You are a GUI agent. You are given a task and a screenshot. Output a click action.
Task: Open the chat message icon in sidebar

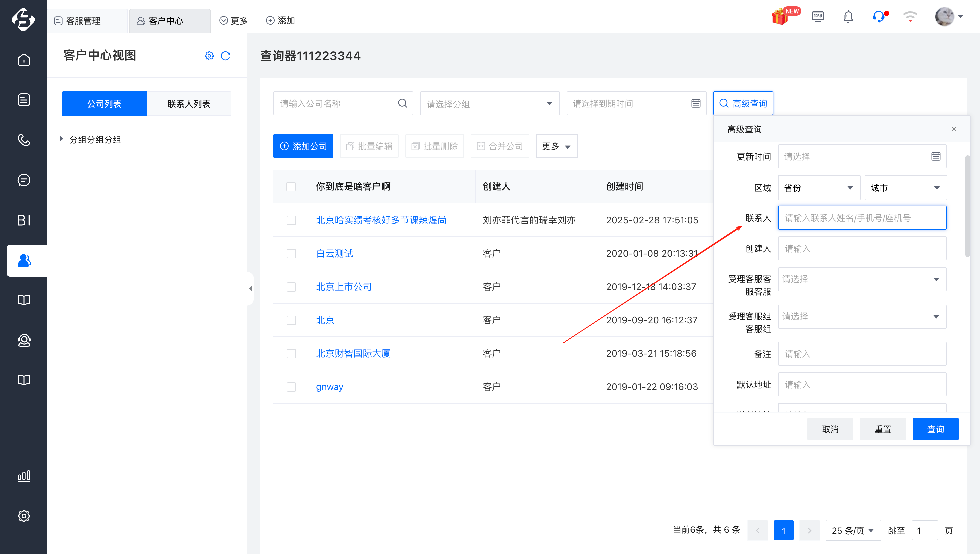24,180
